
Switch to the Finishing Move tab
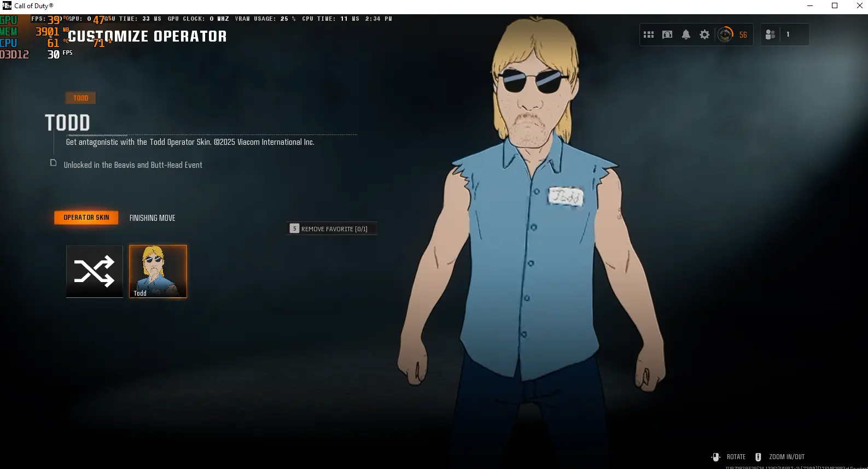tap(152, 218)
